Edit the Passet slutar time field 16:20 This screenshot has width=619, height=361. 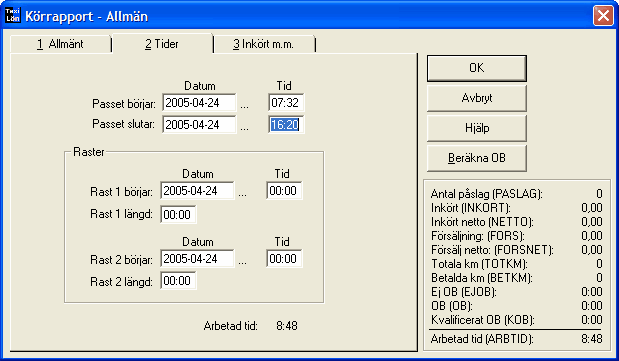pos(286,125)
